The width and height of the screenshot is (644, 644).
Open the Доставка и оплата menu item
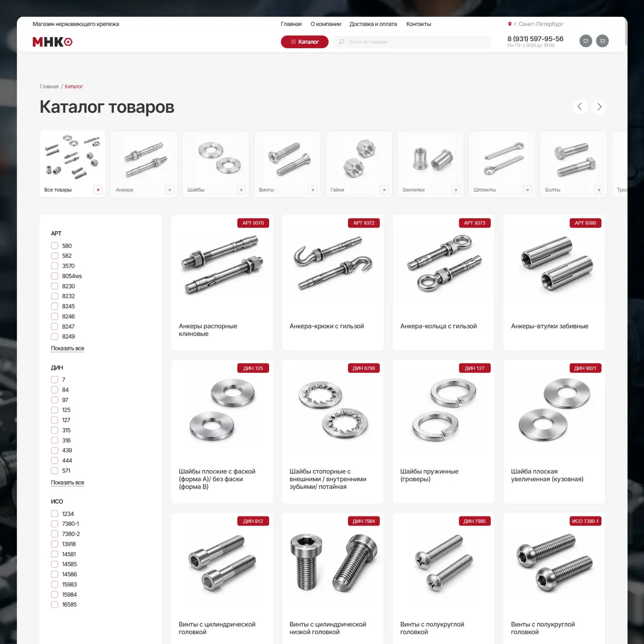point(373,24)
